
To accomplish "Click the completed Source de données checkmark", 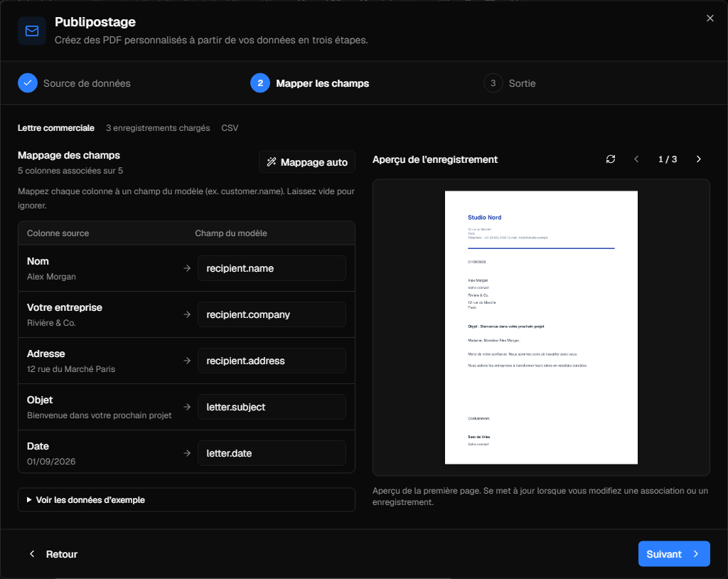I will pos(28,83).
